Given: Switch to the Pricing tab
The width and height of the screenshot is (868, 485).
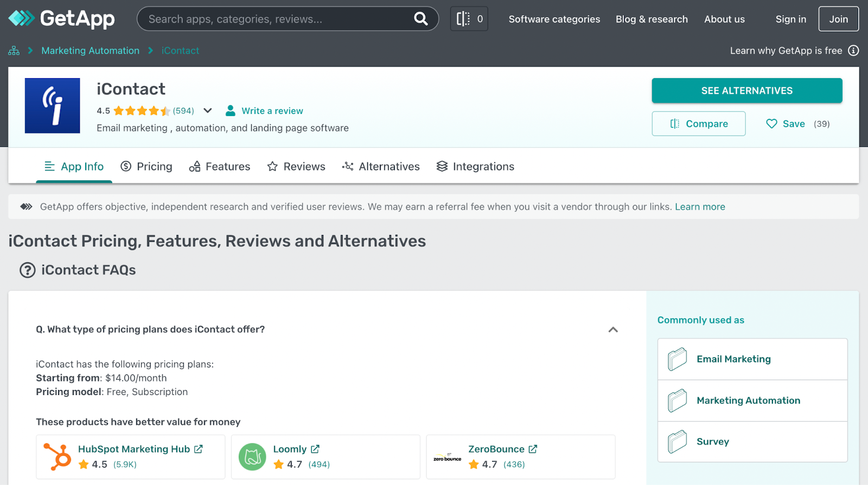Looking at the screenshot, I should pos(146,167).
